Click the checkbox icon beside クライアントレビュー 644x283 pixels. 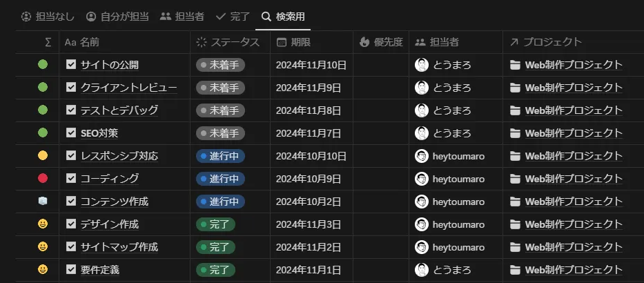coord(71,87)
